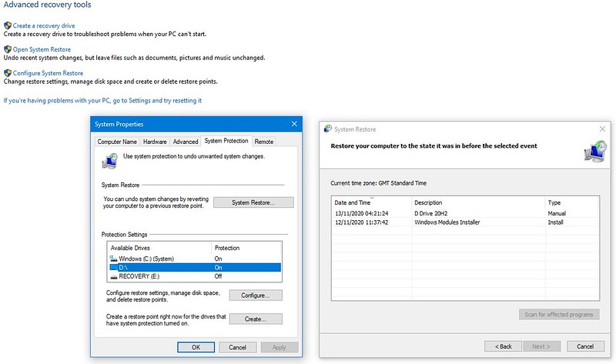Click the System Restore title bar icon
616x364 pixels.
coord(328,129)
